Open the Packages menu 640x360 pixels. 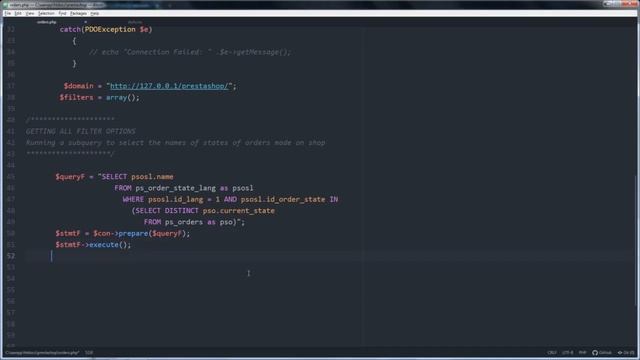click(x=78, y=13)
